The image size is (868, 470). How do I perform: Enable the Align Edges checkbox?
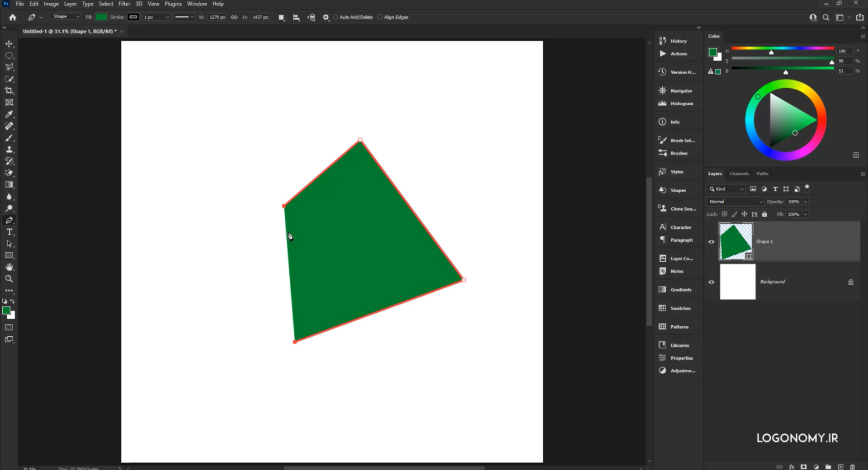380,17
